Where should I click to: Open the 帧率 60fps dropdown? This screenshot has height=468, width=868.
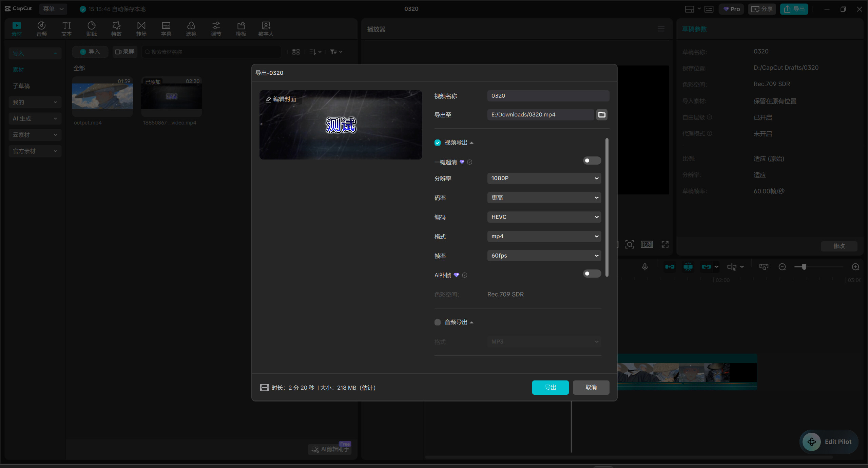(x=544, y=256)
